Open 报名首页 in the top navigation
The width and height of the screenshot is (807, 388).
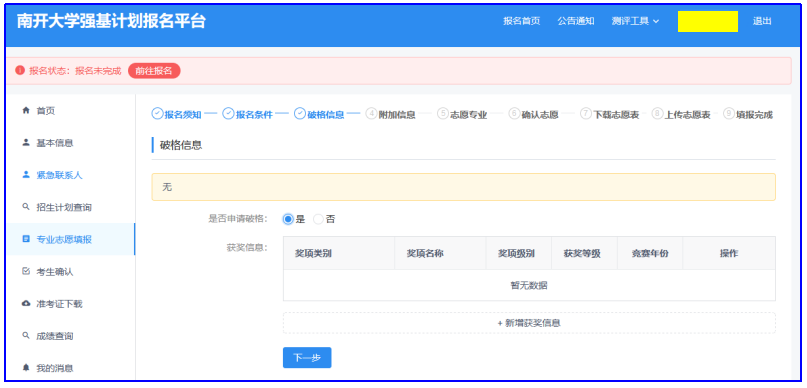(521, 22)
